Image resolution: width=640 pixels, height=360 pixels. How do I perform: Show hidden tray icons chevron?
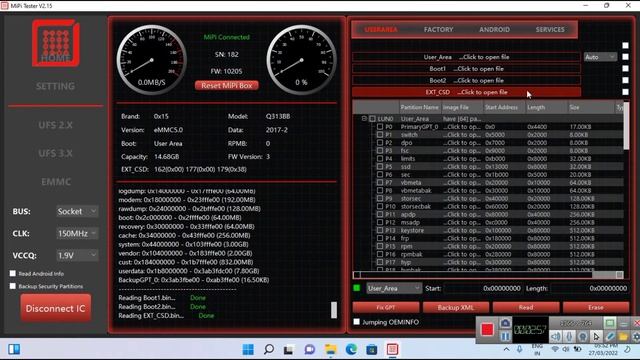click(x=507, y=349)
